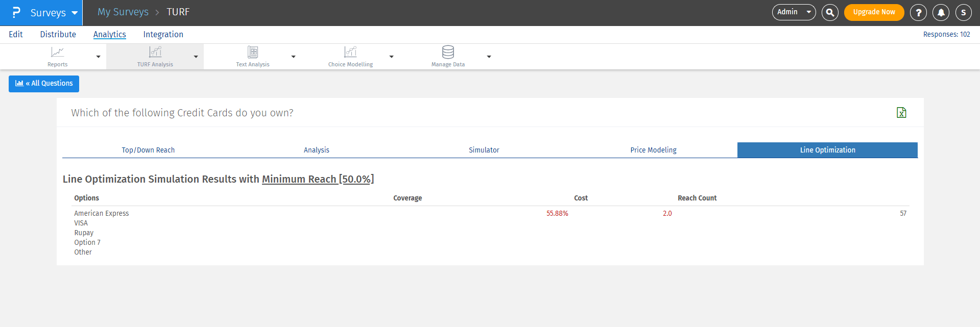Click the American Express option text
The image size is (980, 327).
(102, 213)
